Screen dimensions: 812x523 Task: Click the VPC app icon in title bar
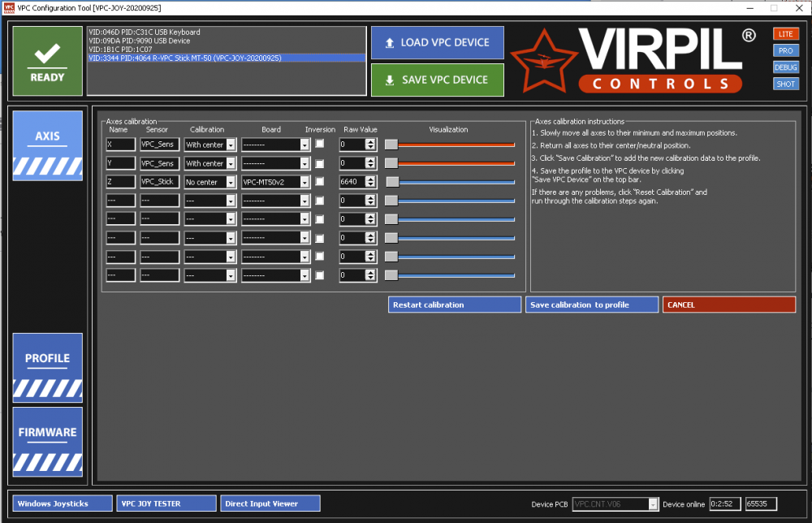[x=9, y=8]
